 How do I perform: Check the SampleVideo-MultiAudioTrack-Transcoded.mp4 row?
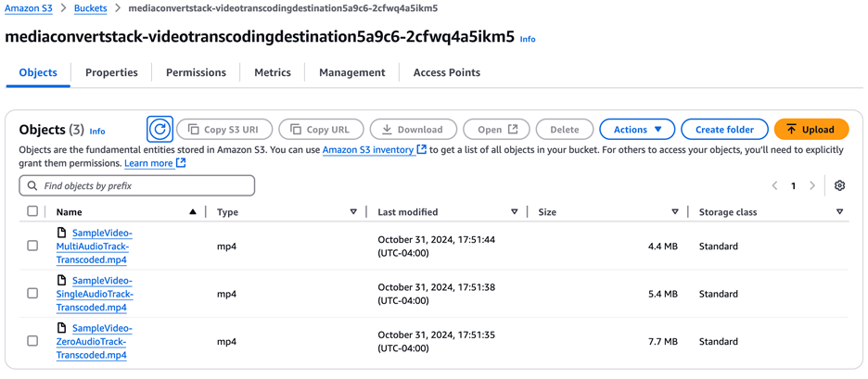point(32,246)
